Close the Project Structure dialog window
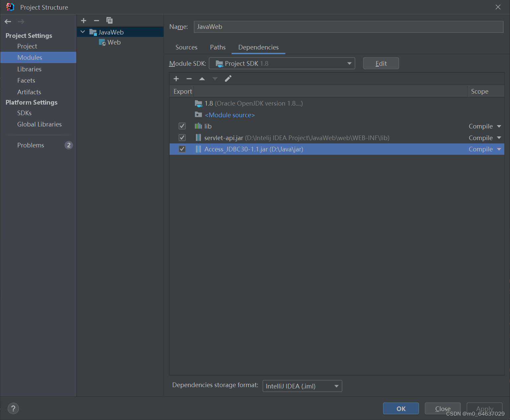 tap(498, 7)
